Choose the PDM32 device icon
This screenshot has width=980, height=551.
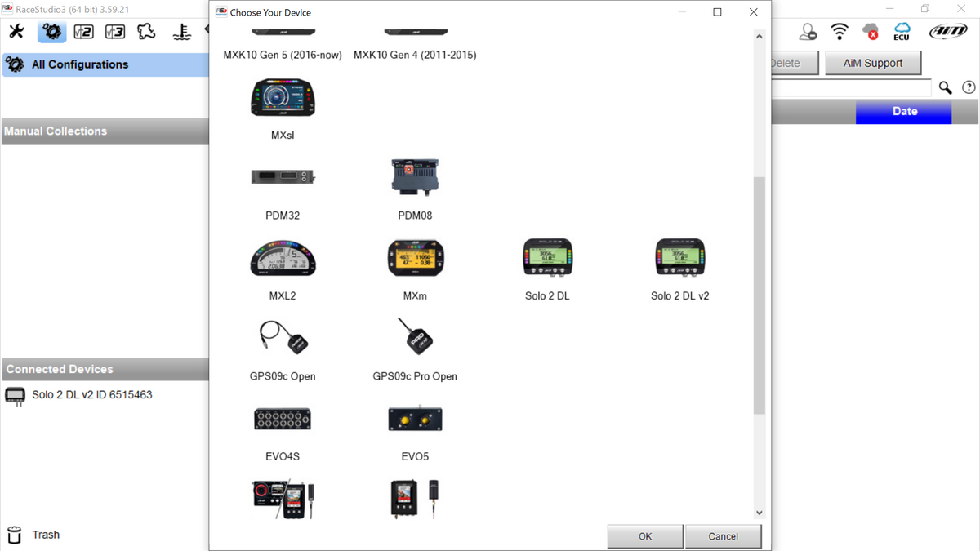283,177
